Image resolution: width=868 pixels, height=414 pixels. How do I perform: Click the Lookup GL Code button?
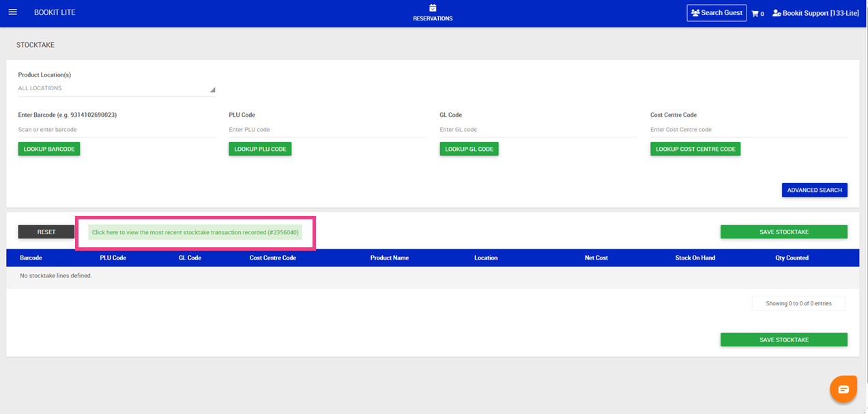coord(469,149)
